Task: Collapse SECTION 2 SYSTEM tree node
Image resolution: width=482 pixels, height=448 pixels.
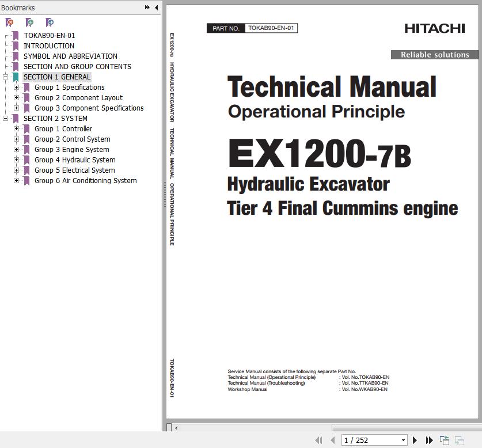Action: (x=6, y=119)
